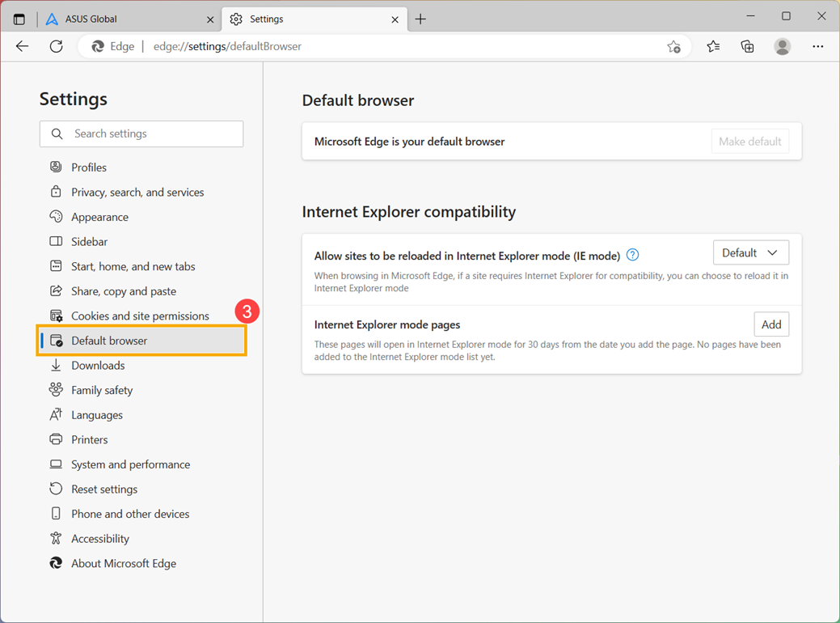This screenshot has height=623, width=840.
Task: Click the back navigation arrow
Action: [22, 46]
